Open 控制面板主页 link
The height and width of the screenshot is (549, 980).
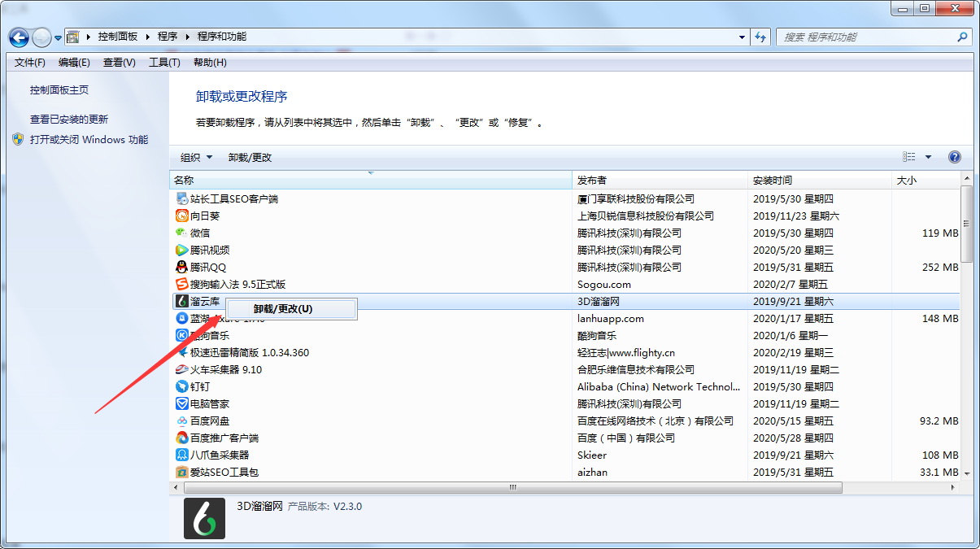pyautogui.click(x=59, y=90)
